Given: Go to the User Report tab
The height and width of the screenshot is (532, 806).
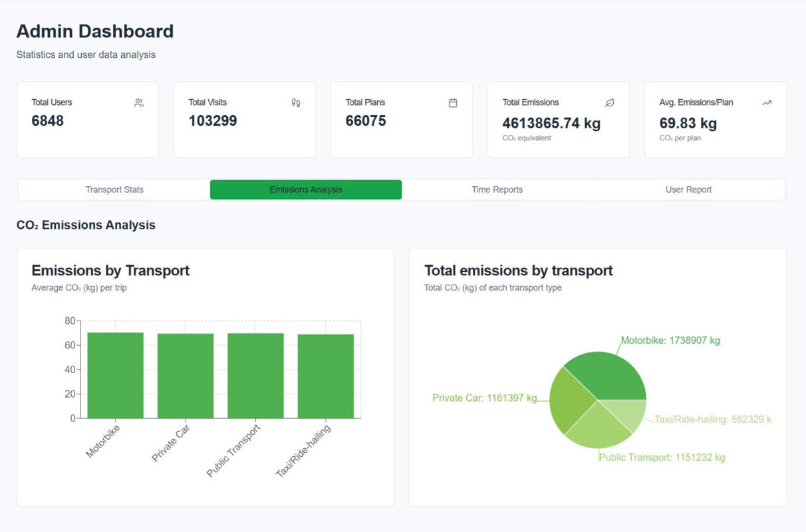Looking at the screenshot, I should coord(688,190).
